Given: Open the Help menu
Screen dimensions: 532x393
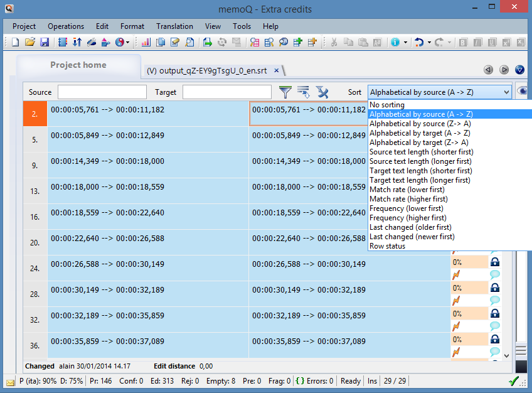Looking at the screenshot, I should (x=270, y=26).
